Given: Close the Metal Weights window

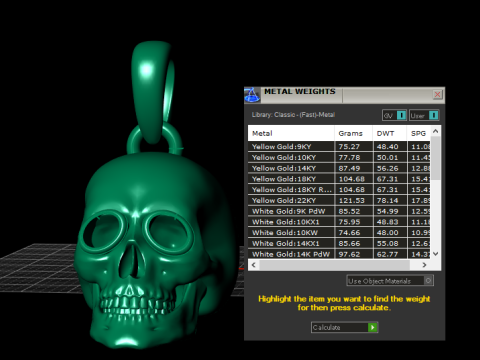Looking at the screenshot, I should point(437,95).
